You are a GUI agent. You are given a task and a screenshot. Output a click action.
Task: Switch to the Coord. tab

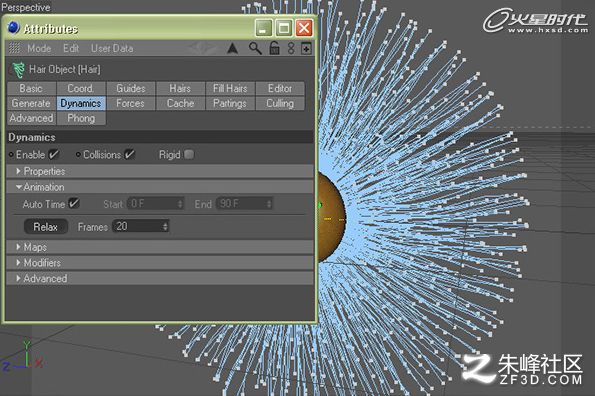pos(81,88)
